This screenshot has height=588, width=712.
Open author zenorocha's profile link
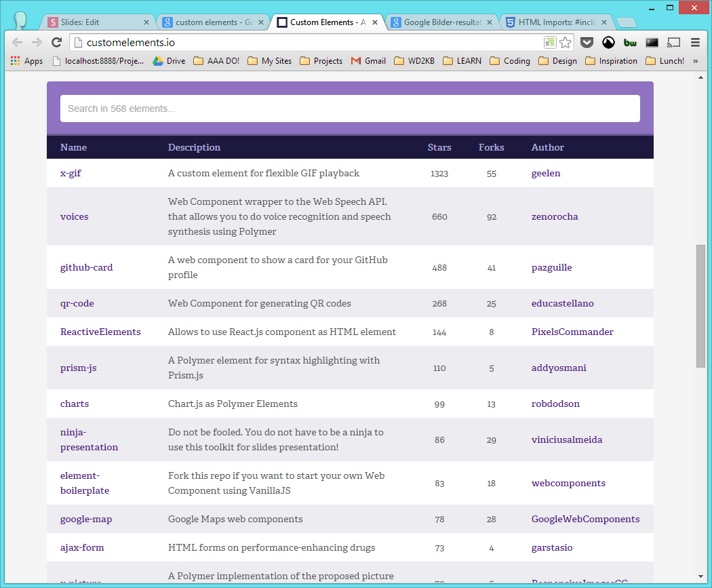click(555, 216)
